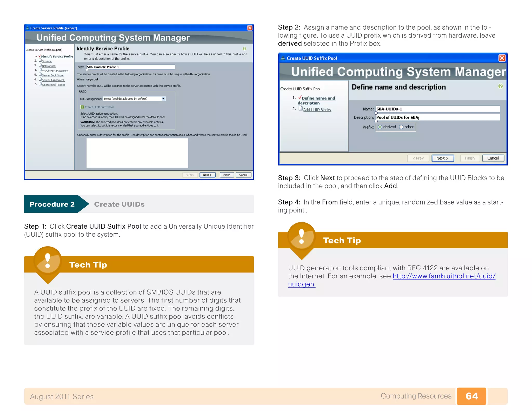Click Cancel in Create Service Profile window
532x411 pixels.
[243, 175]
